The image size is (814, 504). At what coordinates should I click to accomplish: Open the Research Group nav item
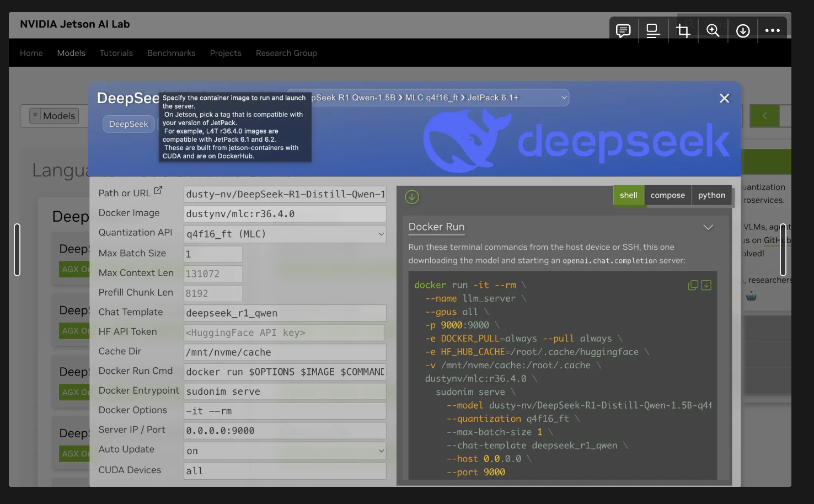point(286,53)
